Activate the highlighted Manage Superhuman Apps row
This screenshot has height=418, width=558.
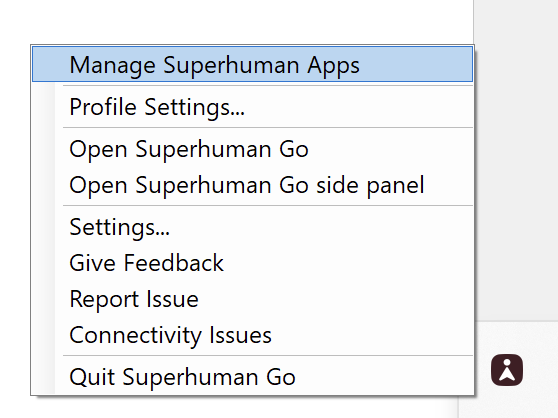[252, 64]
